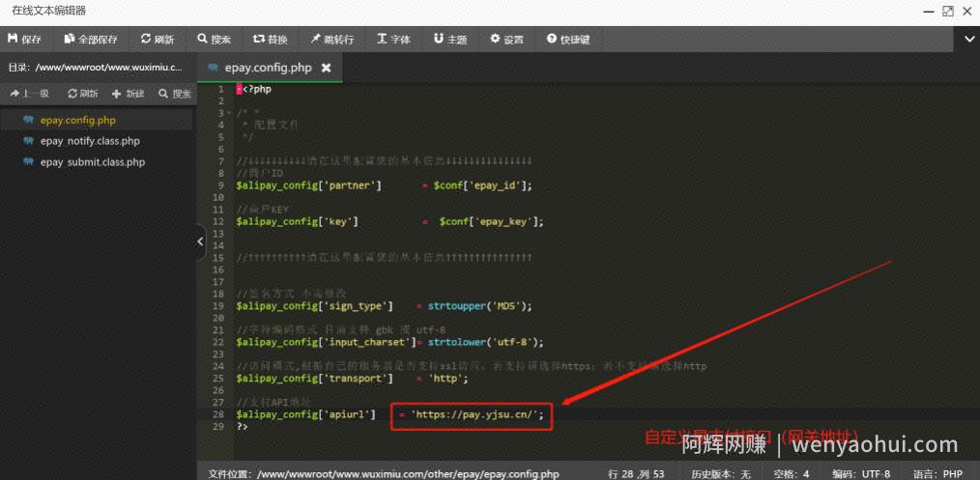980x480 pixels.
Task: Open the 设置 settings gear
Action: coord(506,40)
